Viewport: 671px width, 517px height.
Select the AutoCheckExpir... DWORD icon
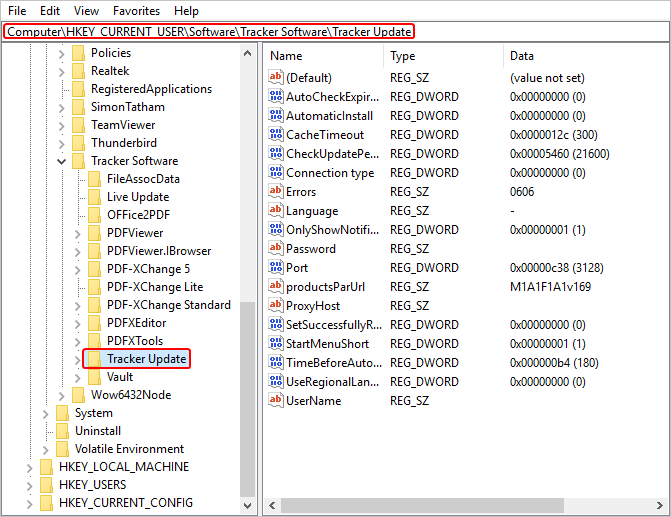(276, 96)
